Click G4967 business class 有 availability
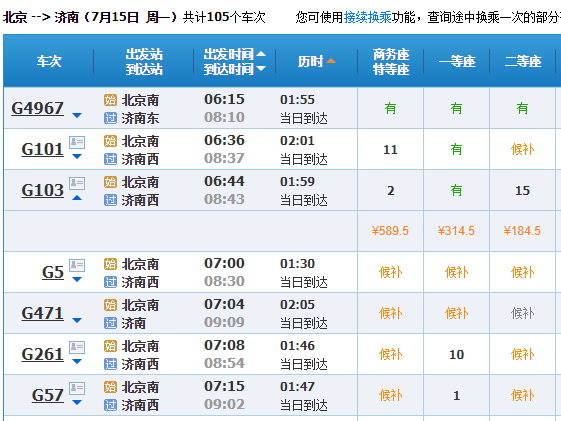The width and height of the screenshot is (561, 421). (390, 108)
